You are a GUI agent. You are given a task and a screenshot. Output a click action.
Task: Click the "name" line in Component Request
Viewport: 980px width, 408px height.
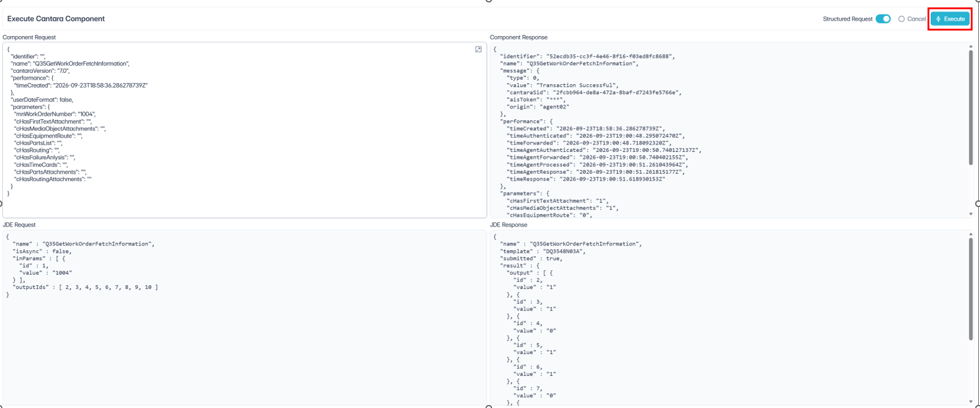coord(70,63)
